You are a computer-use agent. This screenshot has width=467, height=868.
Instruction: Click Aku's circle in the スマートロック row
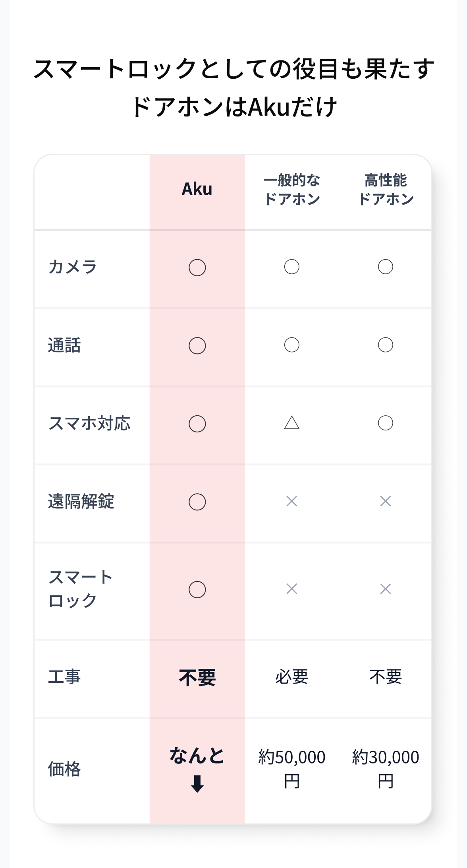pos(197,589)
